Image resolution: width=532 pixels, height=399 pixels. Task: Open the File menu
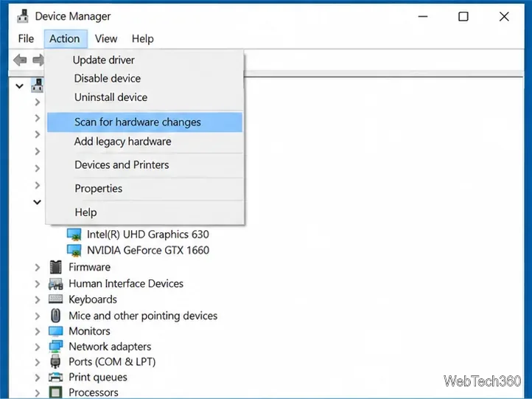point(26,38)
